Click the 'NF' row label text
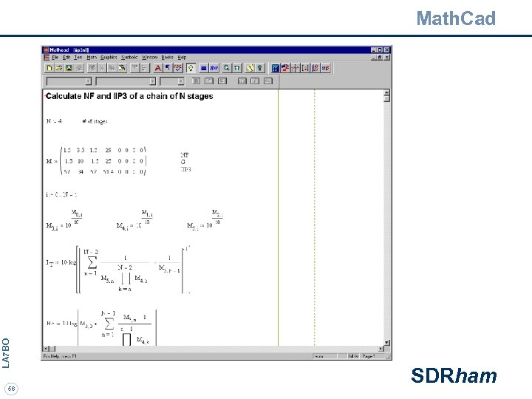Viewport: 532px width, 399px height. point(184,155)
